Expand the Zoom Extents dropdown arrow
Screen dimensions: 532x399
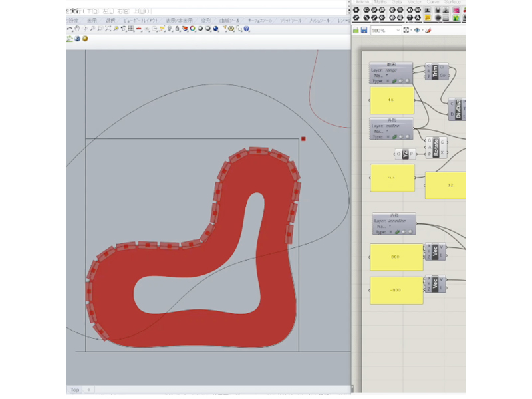coord(412,31)
